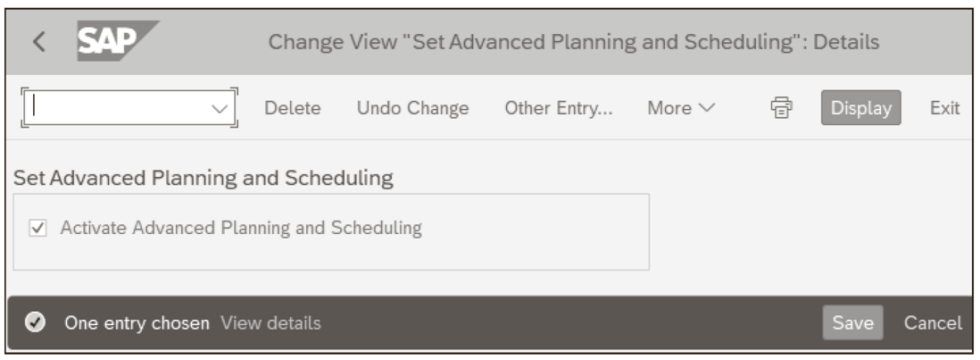Click the Activate Advanced Planning and Scheduling label
The width and height of the screenshot is (980, 360).
pyautogui.click(x=241, y=228)
